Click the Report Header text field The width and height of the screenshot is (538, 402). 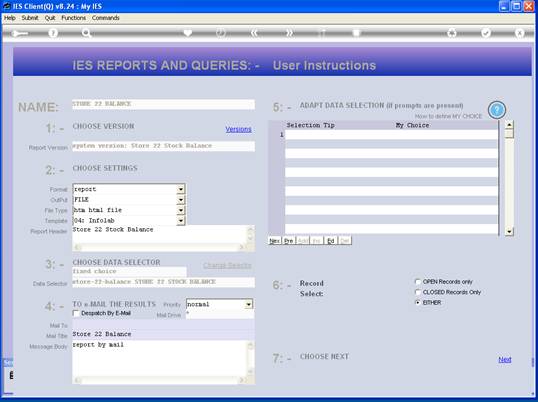(x=160, y=234)
